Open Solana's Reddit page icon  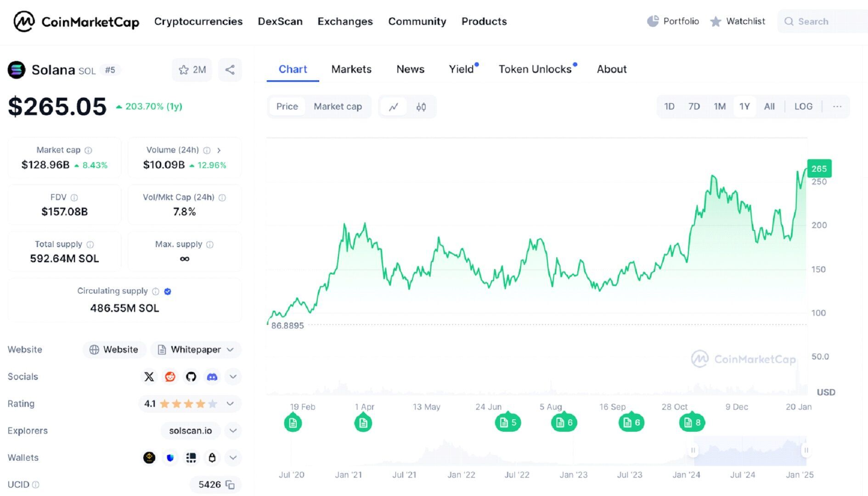[x=170, y=377]
